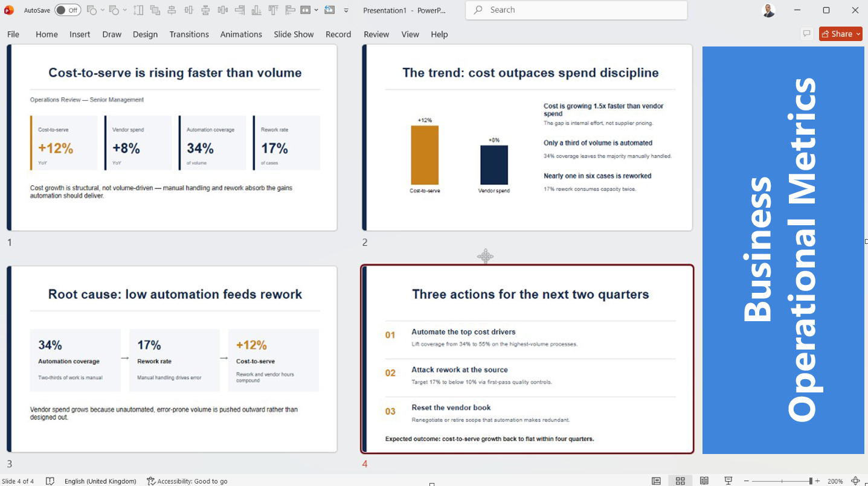This screenshot has width=868, height=486.
Task: Open the Customize Quick Access Toolbar dropdown
Action: 346,10
